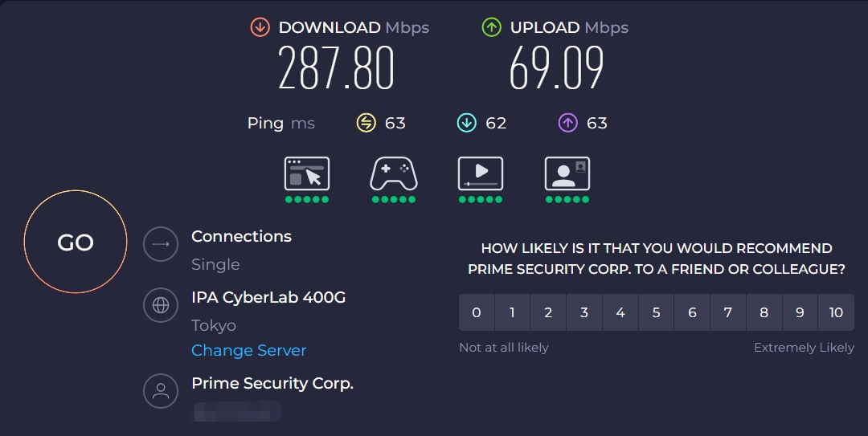
Task: Click the green upload arrow icon
Action: click(491, 27)
